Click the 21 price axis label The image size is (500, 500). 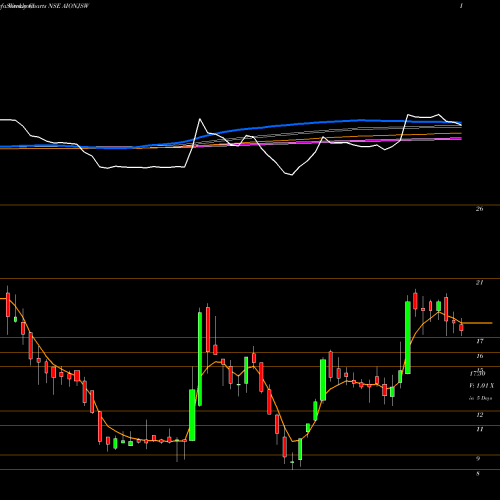click(479, 282)
